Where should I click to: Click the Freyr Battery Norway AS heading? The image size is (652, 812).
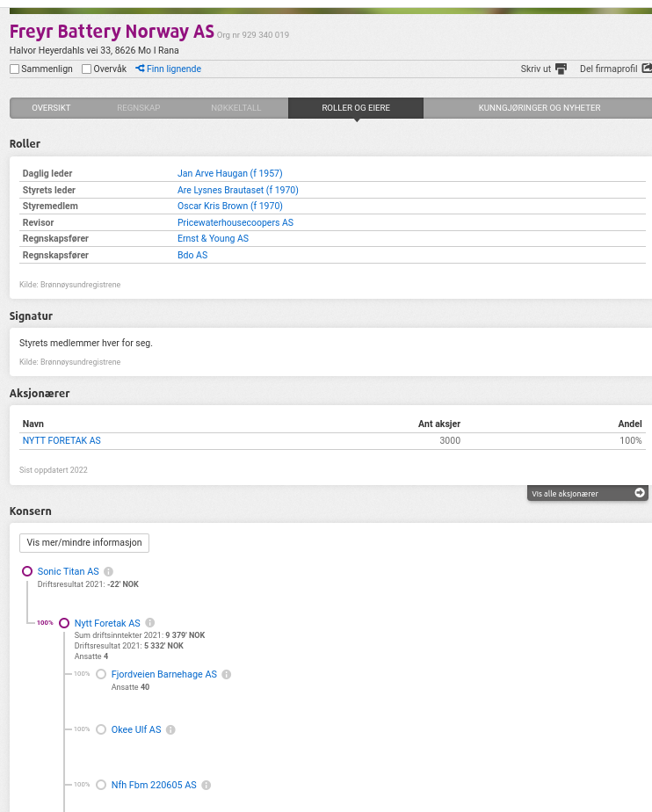pyautogui.click(x=112, y=32)
